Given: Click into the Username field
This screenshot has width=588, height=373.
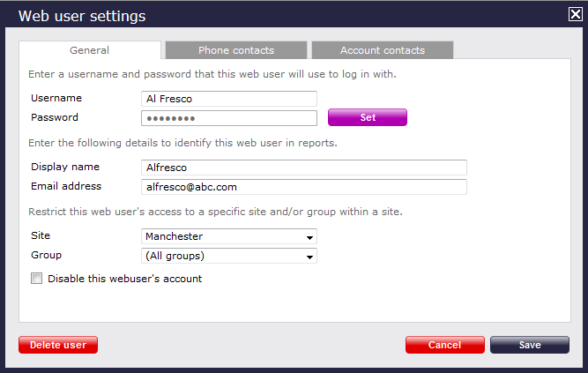Looking at the screenshot, I should click(228, 99).
